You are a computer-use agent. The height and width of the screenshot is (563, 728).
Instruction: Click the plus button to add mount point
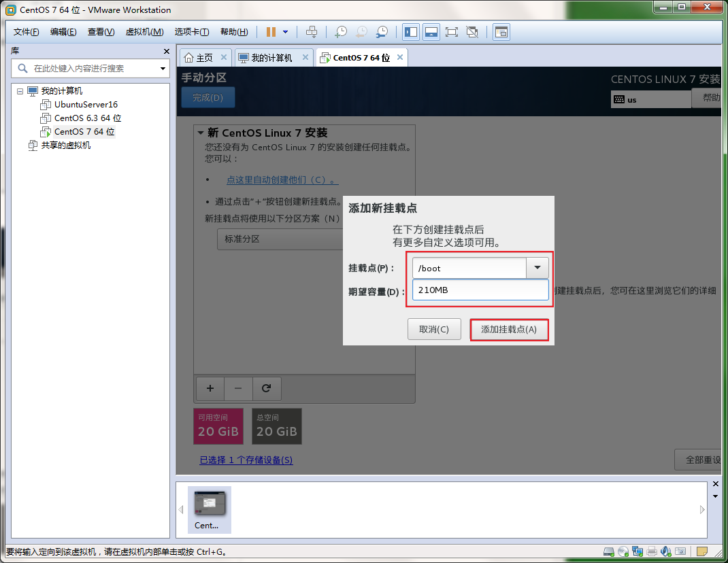point(210,388)
